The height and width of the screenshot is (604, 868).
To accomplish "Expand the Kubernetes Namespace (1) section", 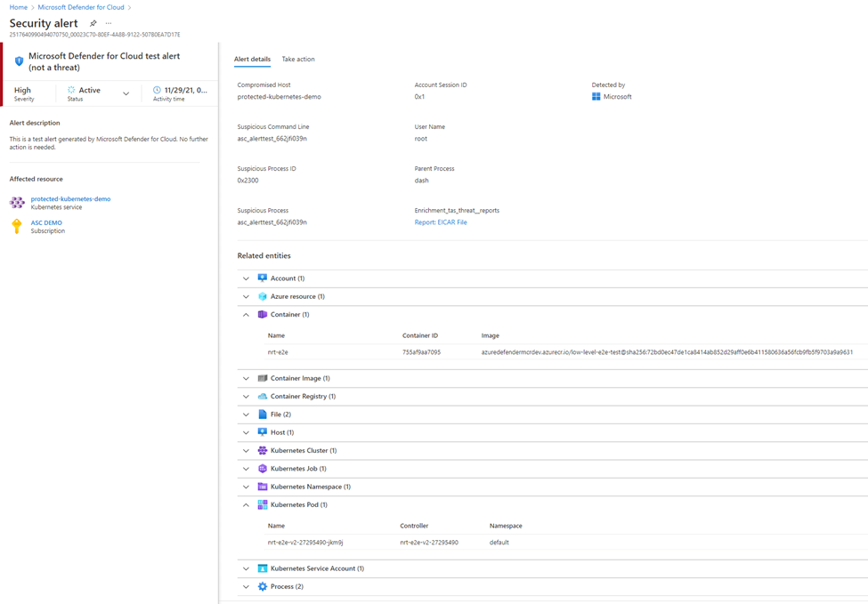I will [246, 487].
